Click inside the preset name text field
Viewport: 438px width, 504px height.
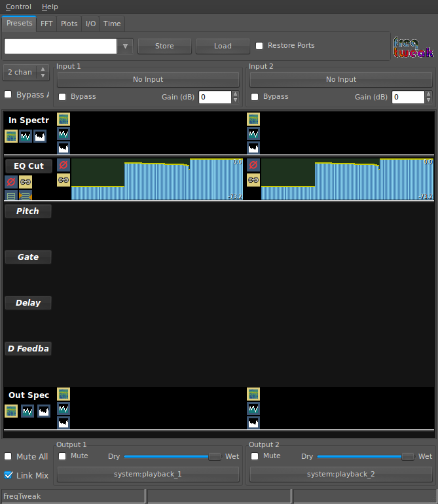coord(60,46)
